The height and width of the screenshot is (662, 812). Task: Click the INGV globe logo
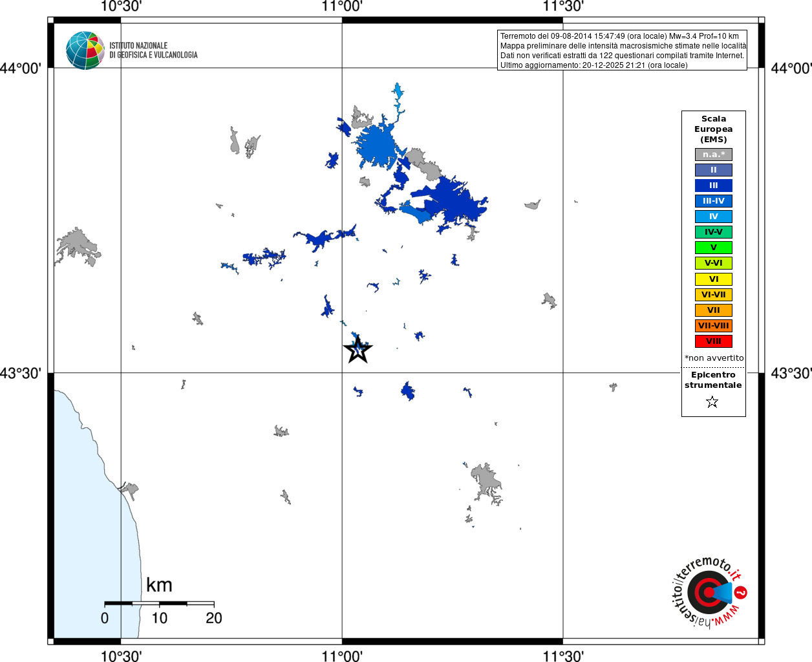(85, 50)
